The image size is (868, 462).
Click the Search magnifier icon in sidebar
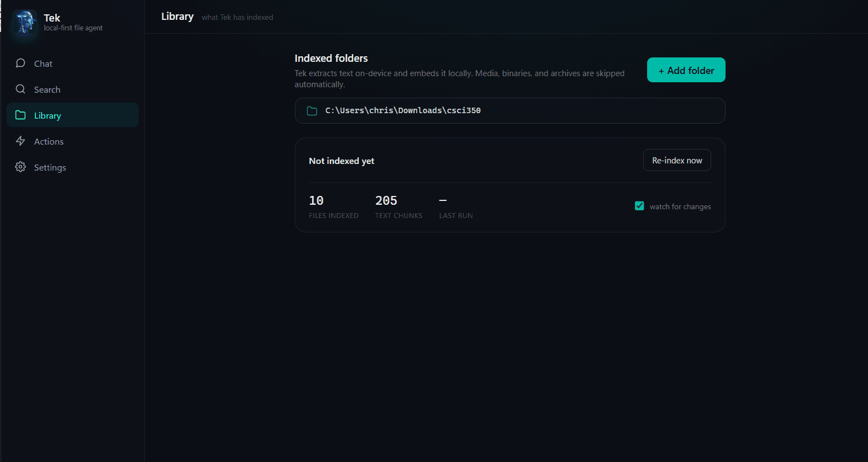20,89
